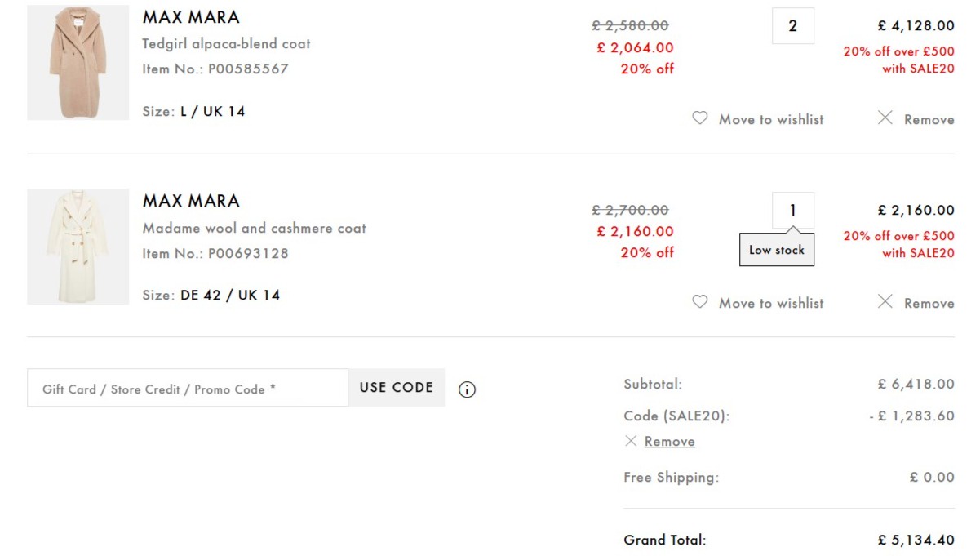Screen dimensions: 980x556
Task: Open quantity selector showing 2
Action: (792, 26)
